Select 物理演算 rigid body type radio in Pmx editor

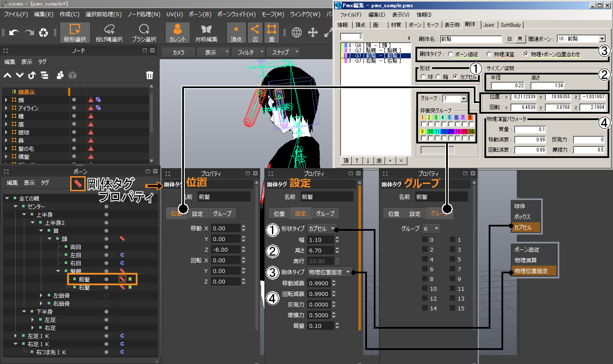point(489,54)
